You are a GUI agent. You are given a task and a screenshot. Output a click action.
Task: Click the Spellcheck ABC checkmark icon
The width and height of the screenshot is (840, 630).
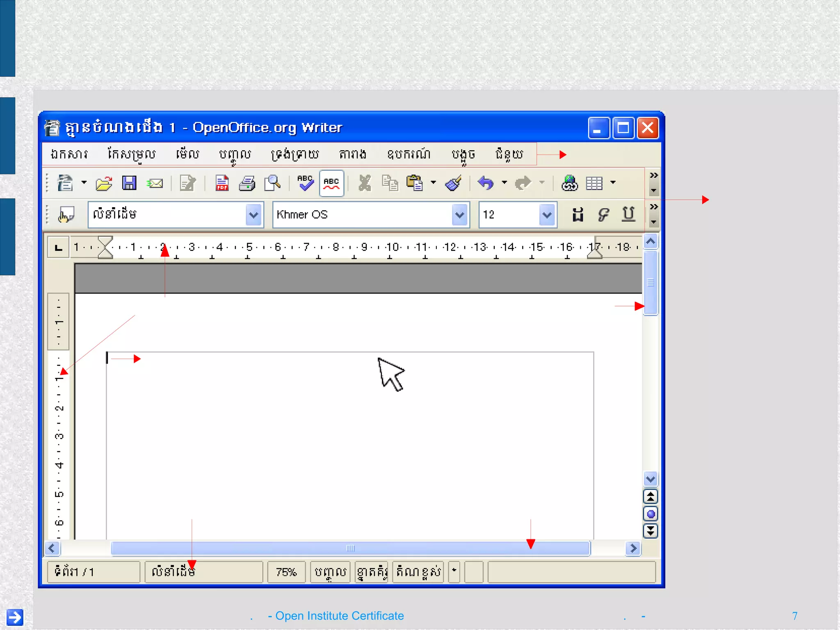pyautogui.click(x=305, y=183)
